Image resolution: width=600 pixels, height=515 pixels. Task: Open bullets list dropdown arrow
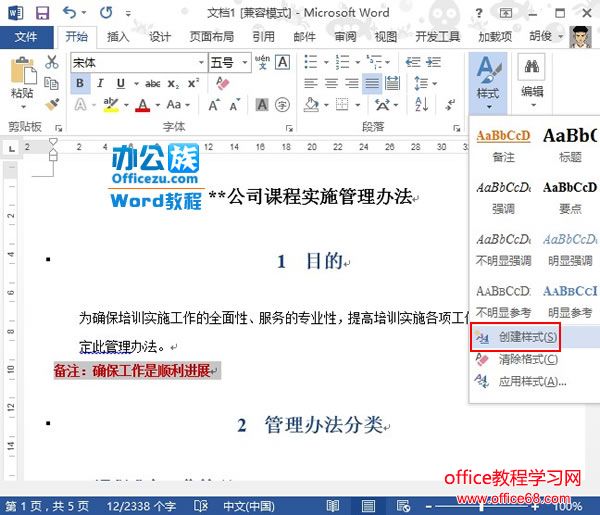[326, 62]
